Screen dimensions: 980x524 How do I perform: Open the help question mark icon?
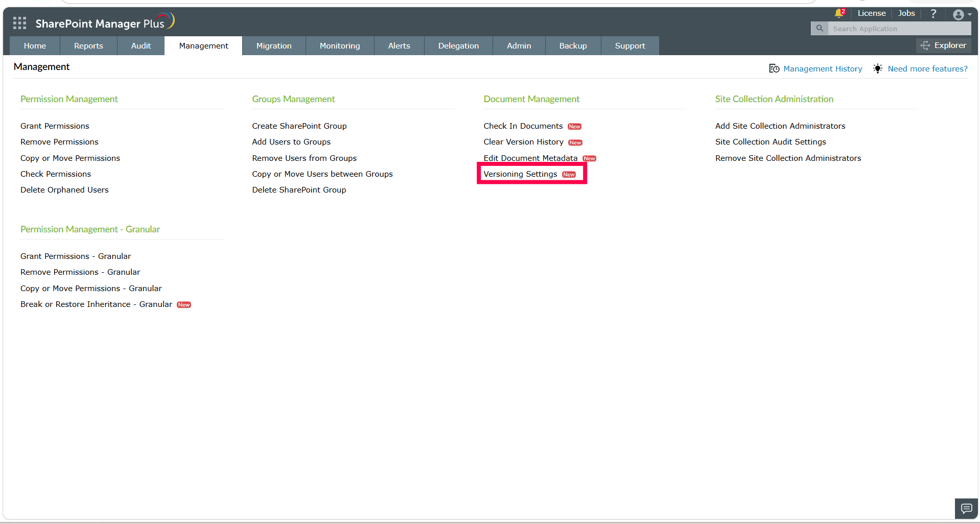[x=933, y=14]
